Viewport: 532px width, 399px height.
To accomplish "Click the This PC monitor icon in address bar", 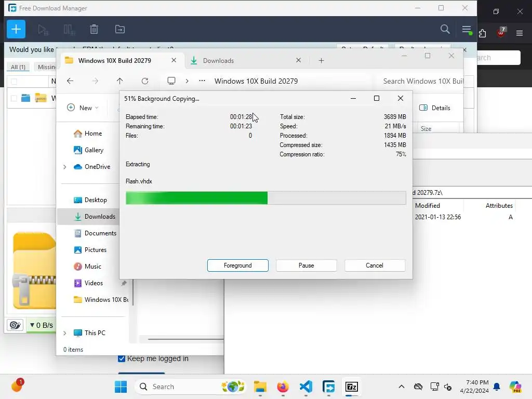I will (x=171, y=81).
